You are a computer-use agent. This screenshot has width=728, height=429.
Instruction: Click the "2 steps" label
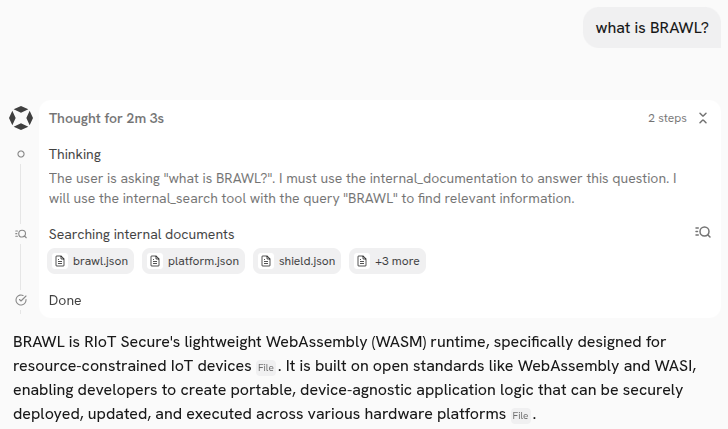click(667, 118)
